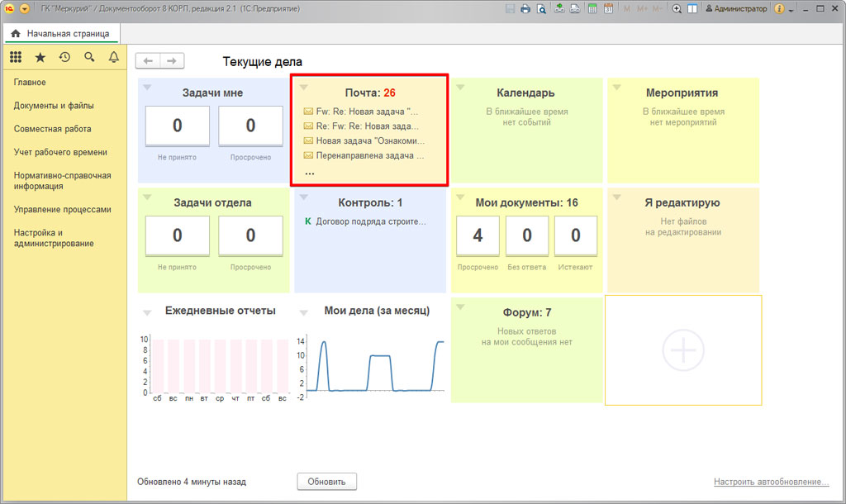This screenshot has height=504, width=846.
Task: Open the calendar icon in top toolbar
Action: pyautogui.click(x=608, y=9)
